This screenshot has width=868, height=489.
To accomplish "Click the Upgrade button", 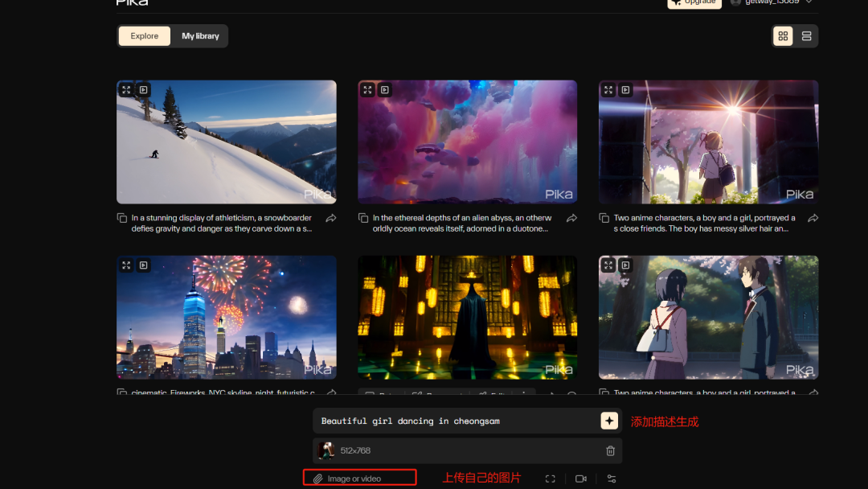I will point(694,2).
